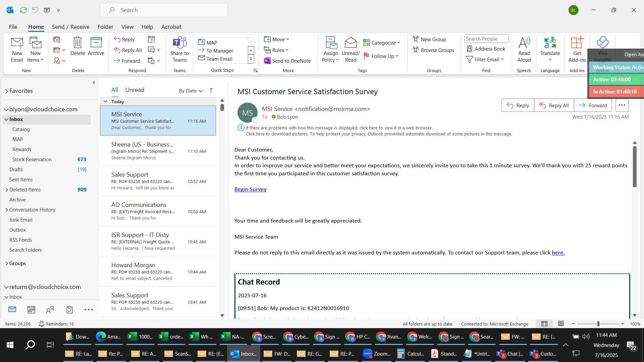Screen dimensions: 644x362
Task: Open Assign Policy menu
Action: [x=330, y=50]
